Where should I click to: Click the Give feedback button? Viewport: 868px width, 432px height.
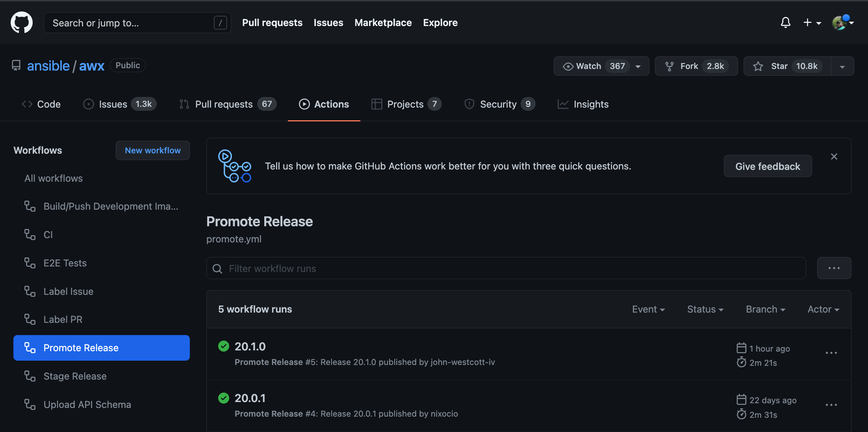[767, 166]
